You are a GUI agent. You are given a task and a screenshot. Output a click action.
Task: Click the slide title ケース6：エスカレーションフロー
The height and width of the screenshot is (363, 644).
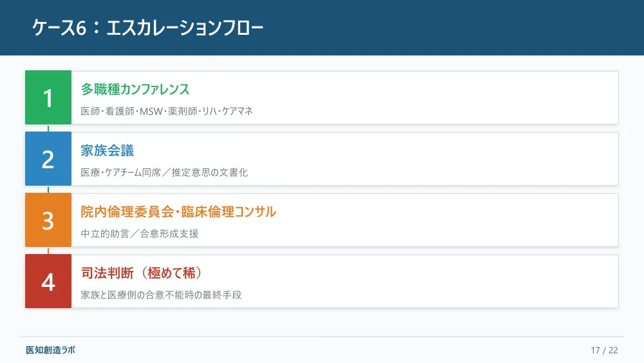click(x=148, y=28)
